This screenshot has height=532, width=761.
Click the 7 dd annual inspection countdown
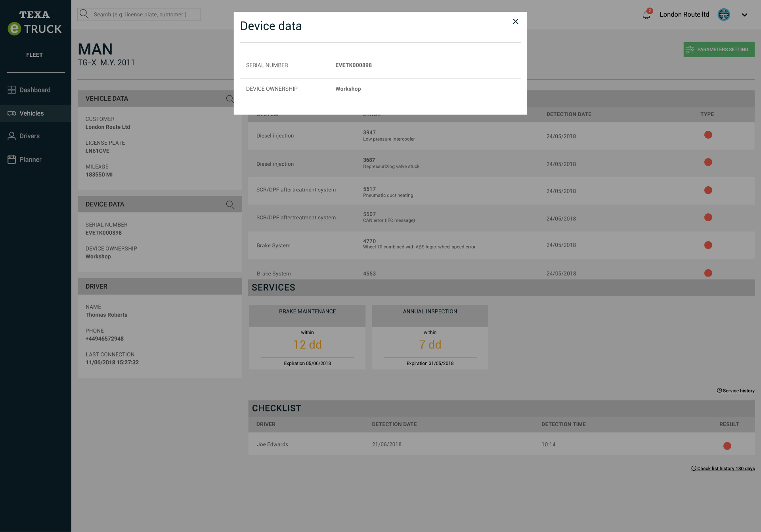click(x=430, y=344)
